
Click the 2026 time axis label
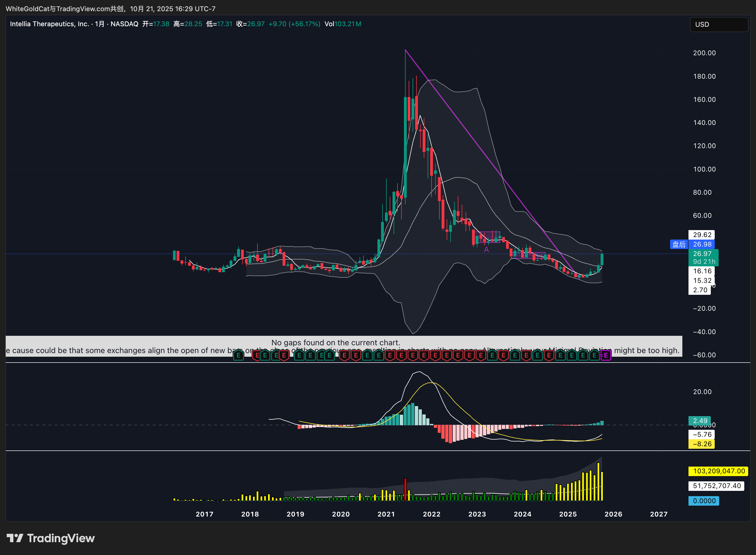(613, 514)
